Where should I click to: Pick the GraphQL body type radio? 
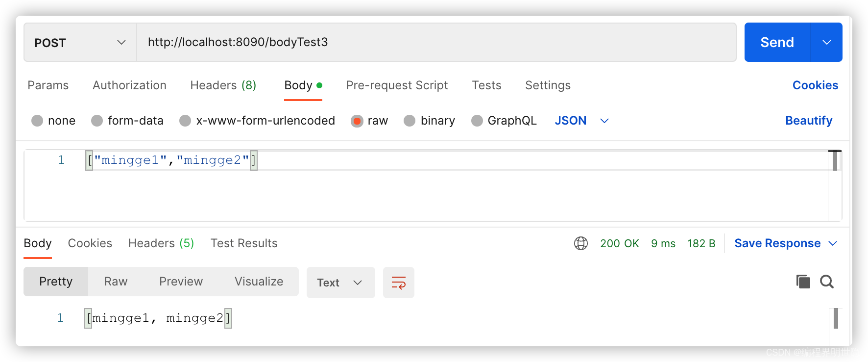coord(477,121)
